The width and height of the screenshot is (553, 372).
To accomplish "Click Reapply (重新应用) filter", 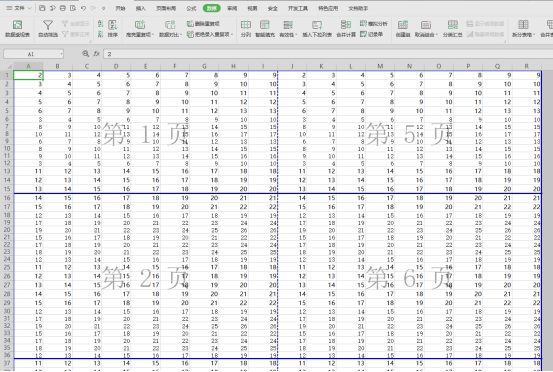I will (x=75, y=34).
